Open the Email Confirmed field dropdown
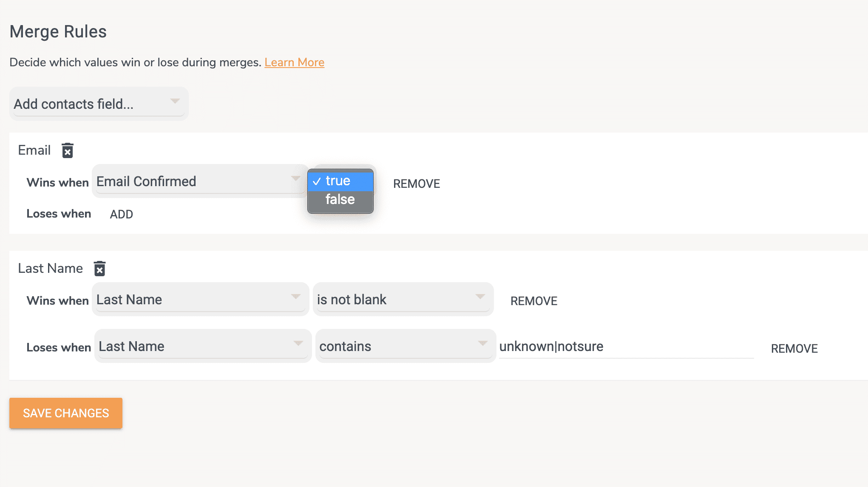868x487 pixels. coord(200,181)
